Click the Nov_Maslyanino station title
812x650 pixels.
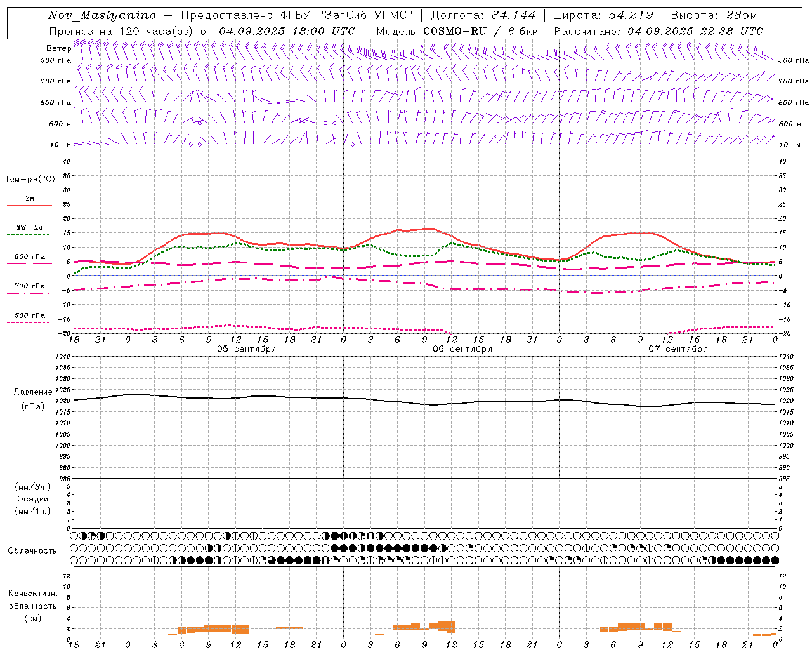102,15
